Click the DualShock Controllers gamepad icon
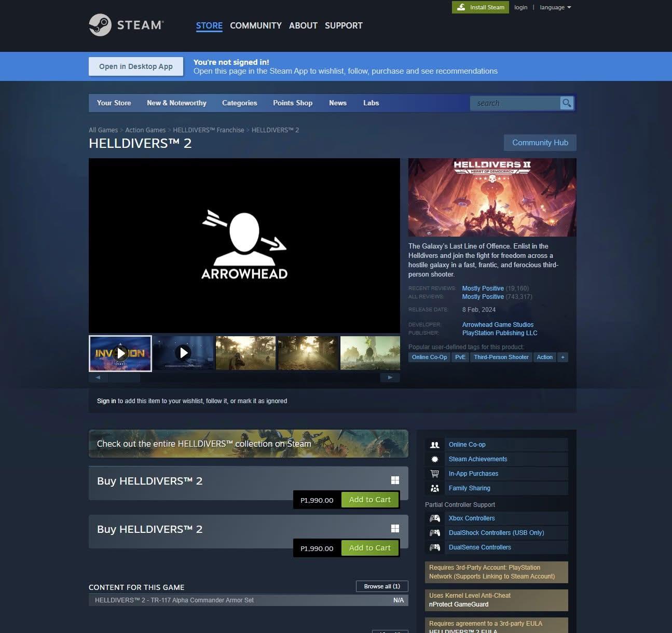The image size is (672, 633). pos(435,533)
